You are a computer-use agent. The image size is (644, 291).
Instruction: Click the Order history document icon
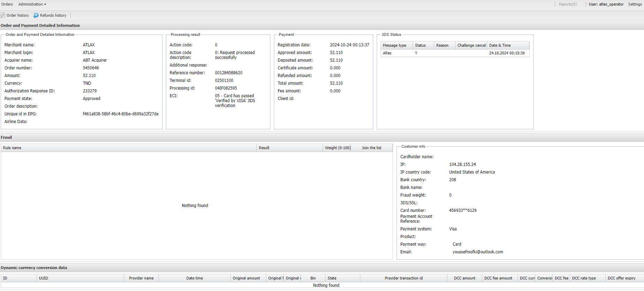pyautogui.click(x=3, y=15)
